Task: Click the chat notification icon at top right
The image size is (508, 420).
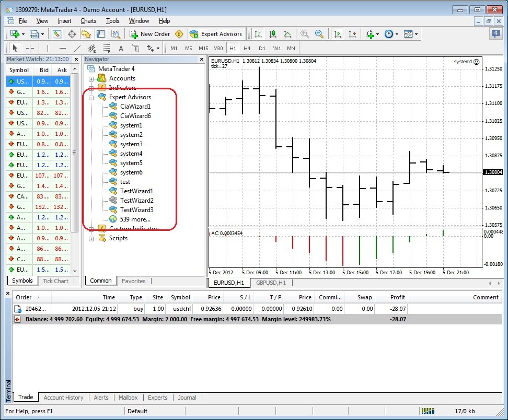Action: (495, 33)
